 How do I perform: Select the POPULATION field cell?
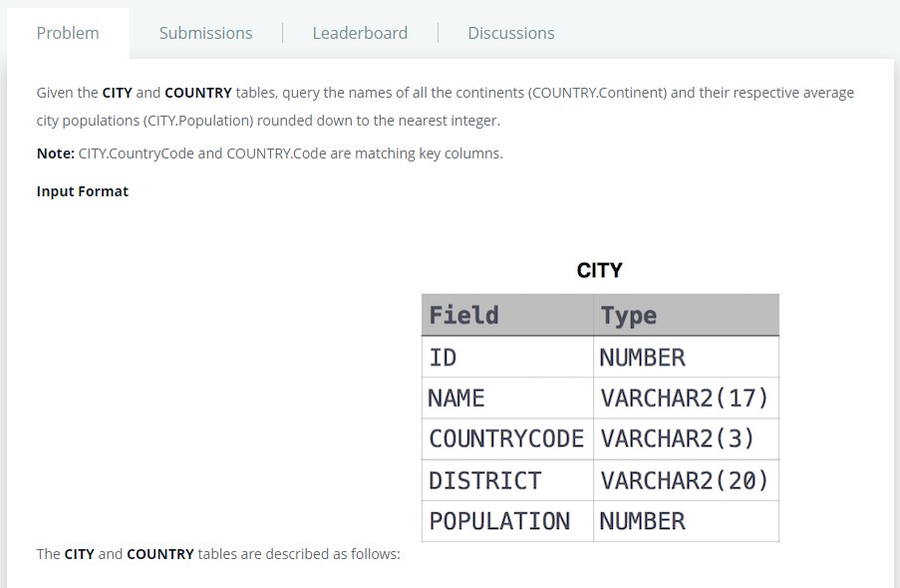(x=499, y=521)
